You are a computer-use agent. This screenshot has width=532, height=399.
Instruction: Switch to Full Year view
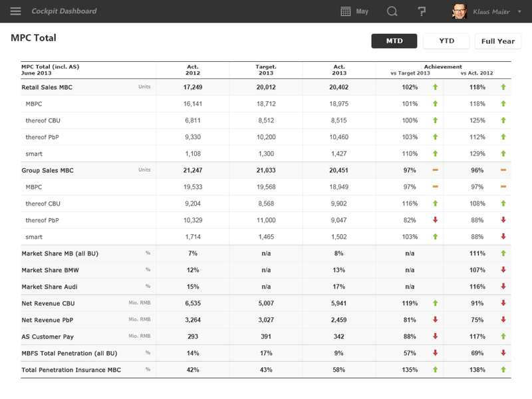click(497, 41)
